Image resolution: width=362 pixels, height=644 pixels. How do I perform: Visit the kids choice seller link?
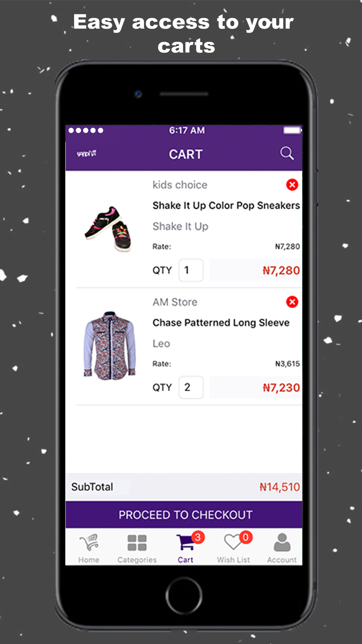pos(180,185)
